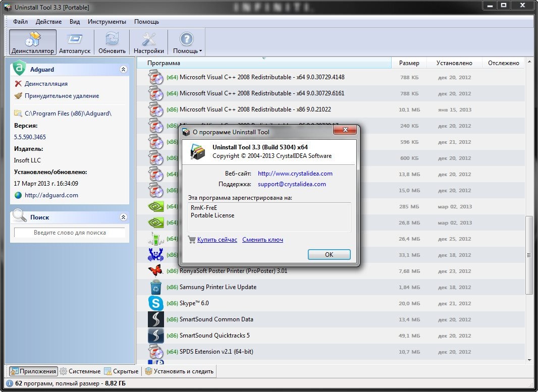Click the Сменить ключ link
Image resolution: width=538 pixels, height=392 pixels.
(x=262, y=240)
